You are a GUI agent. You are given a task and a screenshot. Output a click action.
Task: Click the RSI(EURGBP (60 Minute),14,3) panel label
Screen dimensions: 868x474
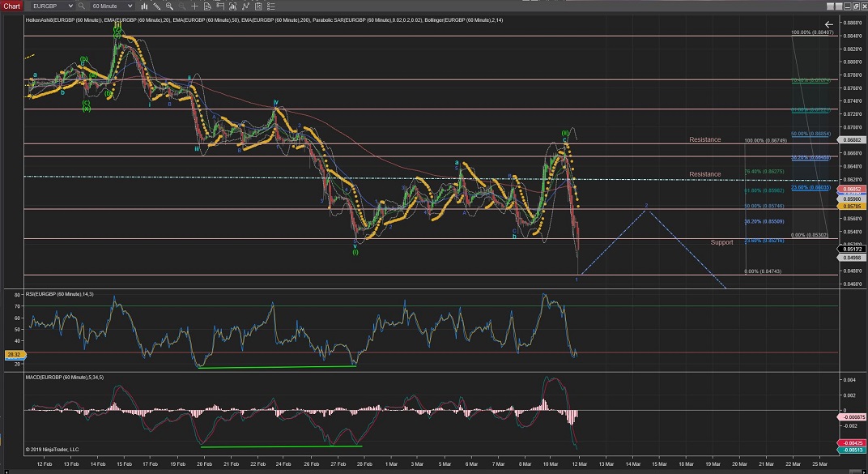(x=59, y=294)
